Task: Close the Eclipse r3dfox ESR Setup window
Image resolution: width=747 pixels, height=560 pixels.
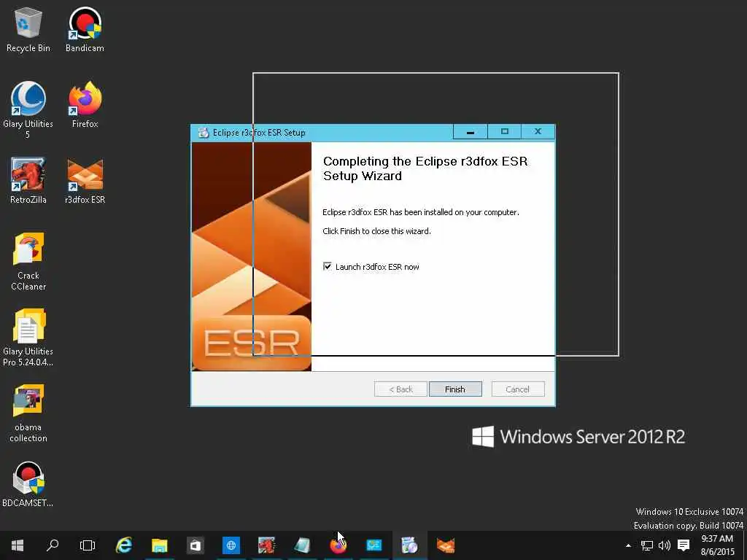Action: point(538,132)
